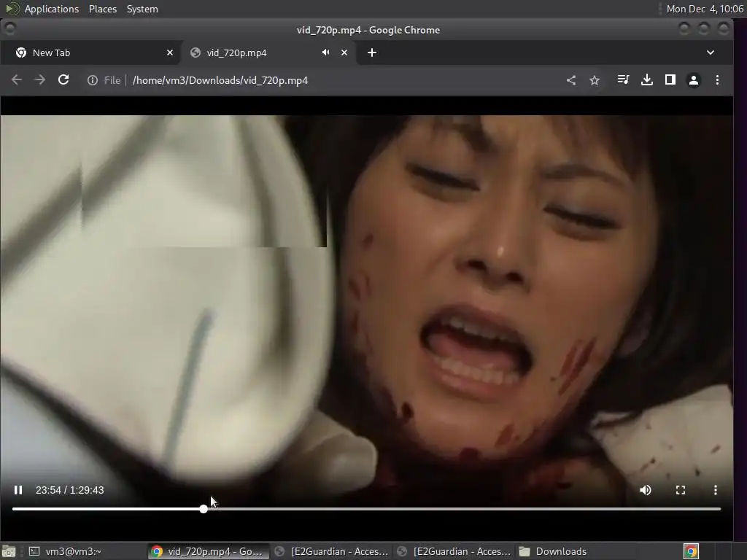
Task: Click the video elapsed time 23:54 / 1:29:43
Action: pyautogui.click(x=69, y=490)
